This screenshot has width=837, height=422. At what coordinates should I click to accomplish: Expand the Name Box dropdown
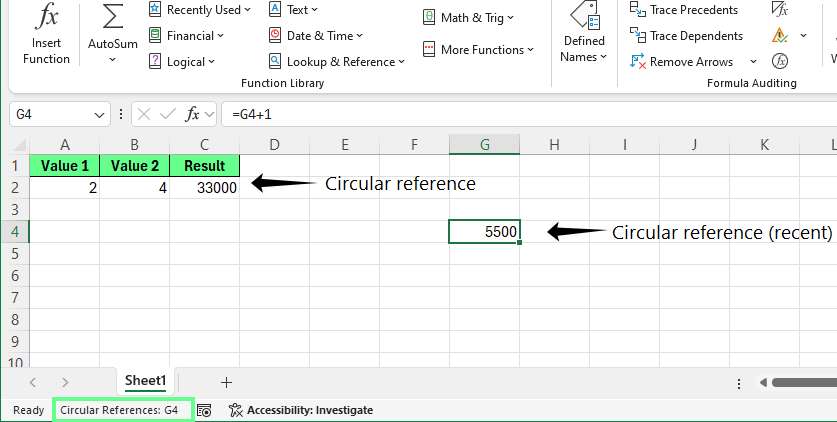click(99, 115)
